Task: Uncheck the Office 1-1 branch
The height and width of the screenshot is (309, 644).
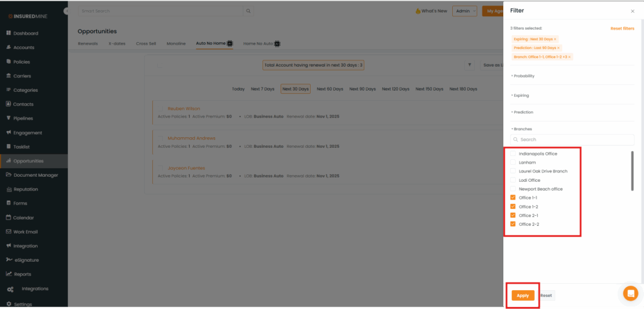Action: click(x=513, y=198)
